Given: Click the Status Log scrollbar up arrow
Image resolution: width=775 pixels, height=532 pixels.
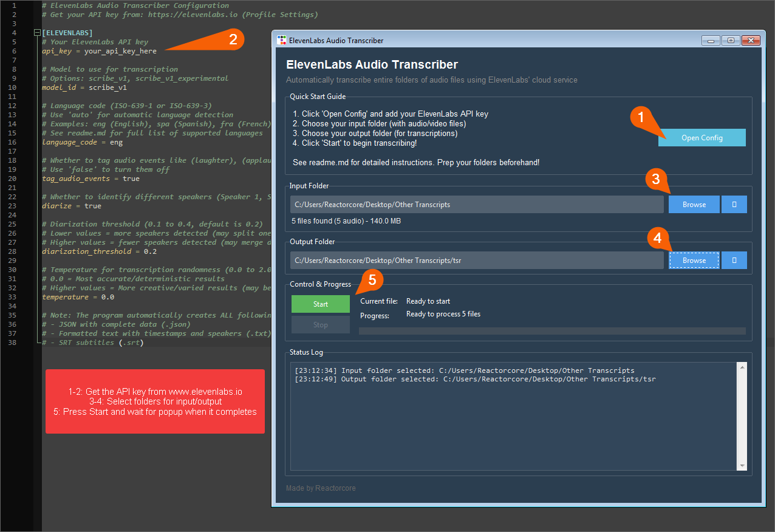Looking at the screenshot, I should (742, 367).
